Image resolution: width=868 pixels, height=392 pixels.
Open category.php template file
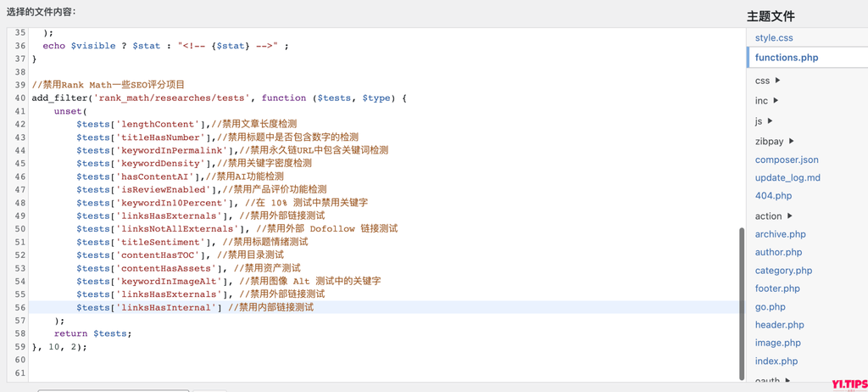[783, 271]
